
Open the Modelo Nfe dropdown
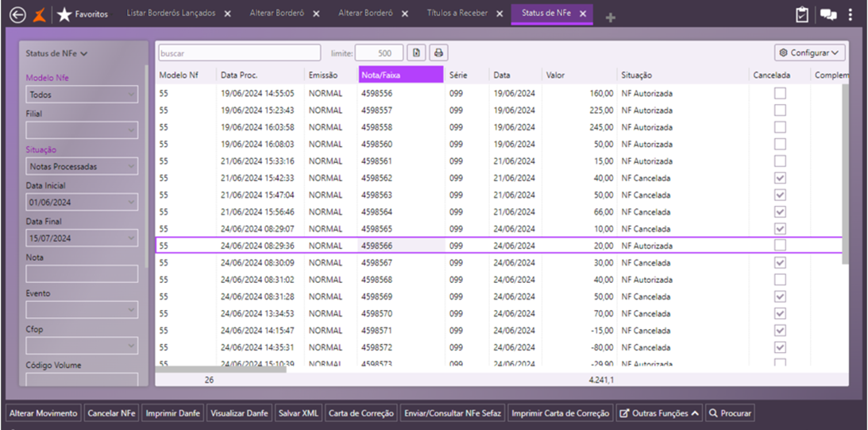tap(82, 95)
